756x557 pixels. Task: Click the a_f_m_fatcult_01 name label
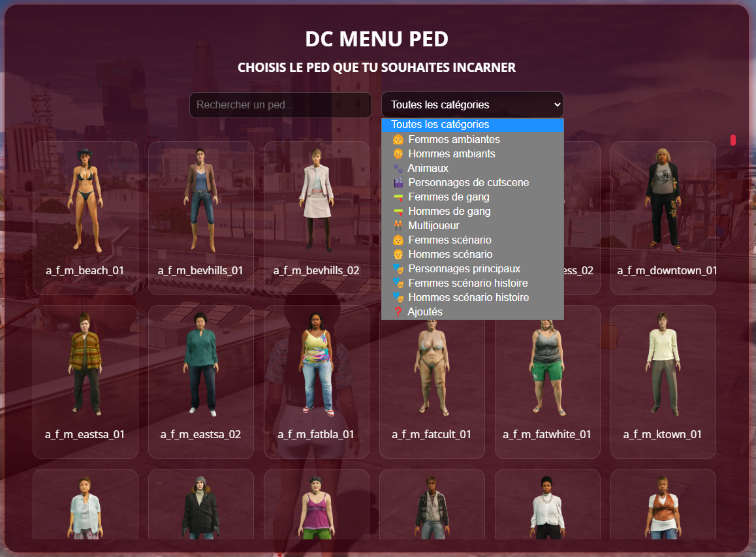(x=432, y=434)
